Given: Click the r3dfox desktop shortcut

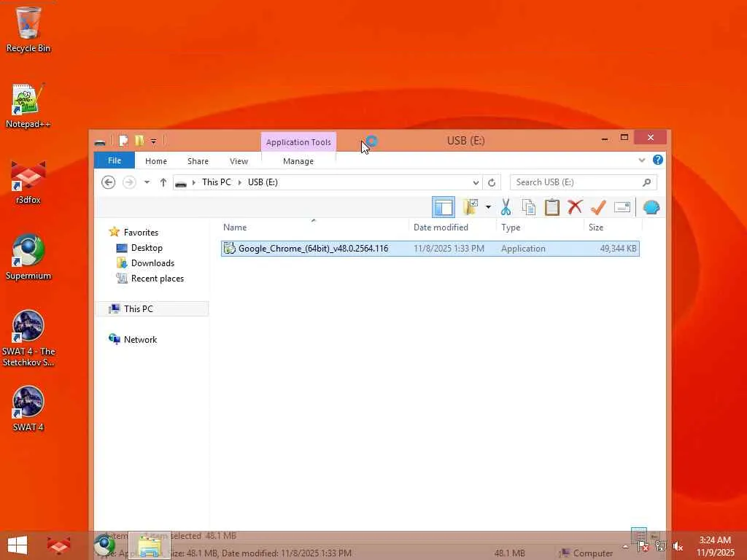Looking at the screenshot, I should point(28,182).
